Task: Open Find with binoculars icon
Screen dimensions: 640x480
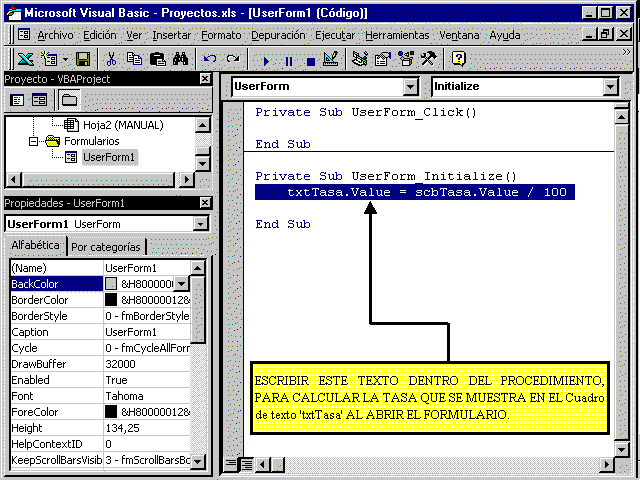Action: coord(180,59)
